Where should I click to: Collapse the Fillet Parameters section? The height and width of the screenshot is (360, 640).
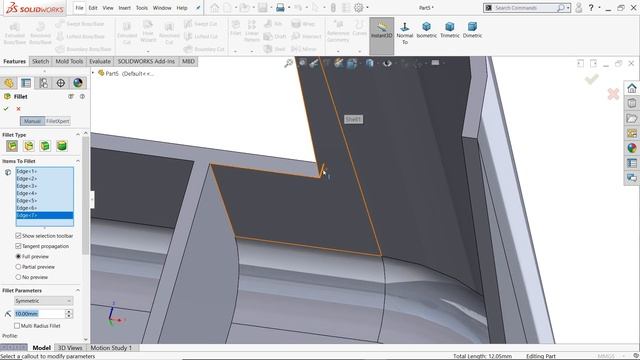pos(78,290)
